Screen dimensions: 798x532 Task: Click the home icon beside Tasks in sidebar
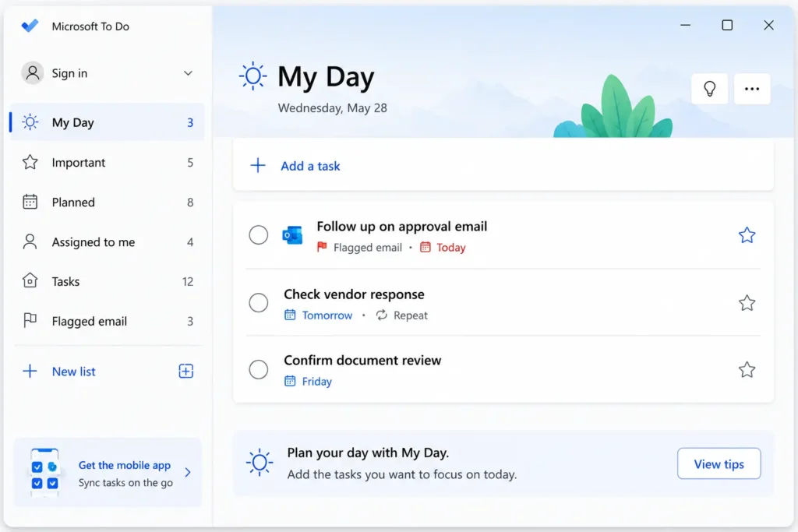[x=30, y=280]
